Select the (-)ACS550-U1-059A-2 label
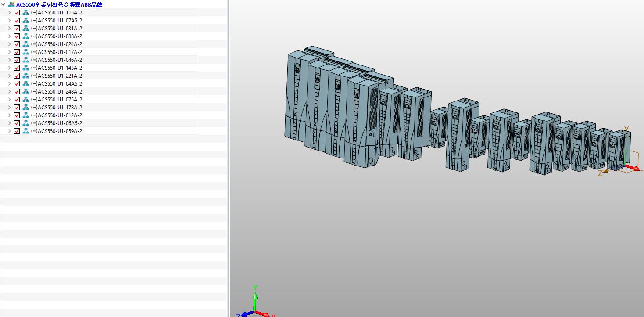Screen dimensions: 644x317 click(x=57, y=131)
